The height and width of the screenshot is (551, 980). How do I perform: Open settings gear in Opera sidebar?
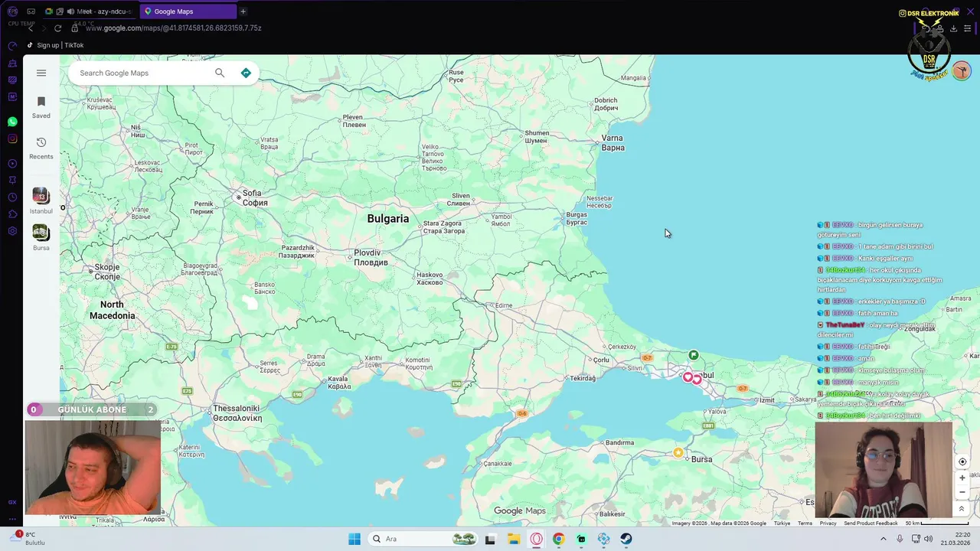[12, 231]
